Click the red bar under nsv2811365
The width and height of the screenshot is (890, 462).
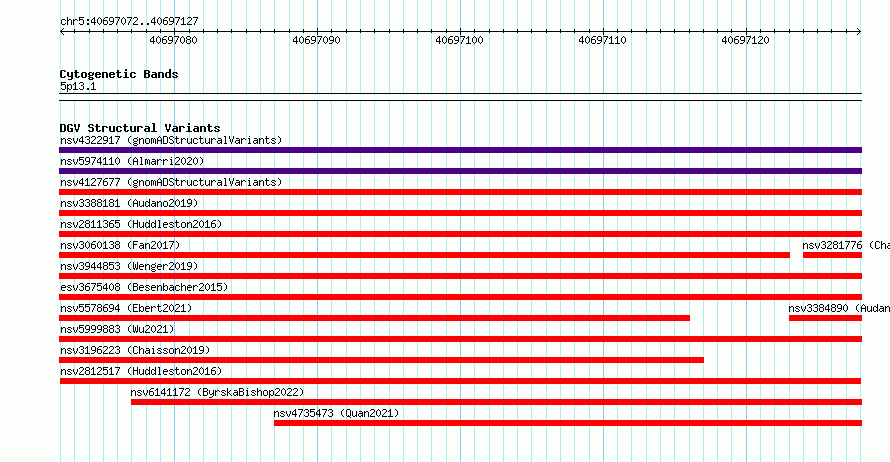pyautogui.click(x=460, y=234)
